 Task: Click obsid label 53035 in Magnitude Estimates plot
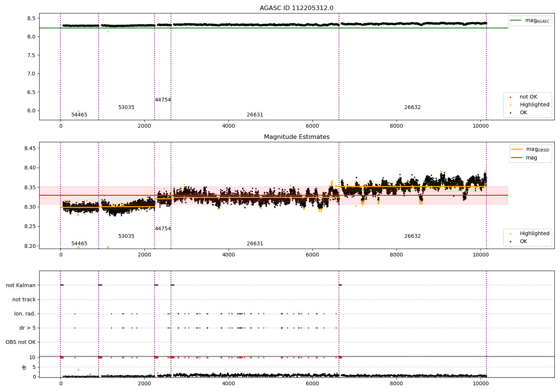(126, 236)
